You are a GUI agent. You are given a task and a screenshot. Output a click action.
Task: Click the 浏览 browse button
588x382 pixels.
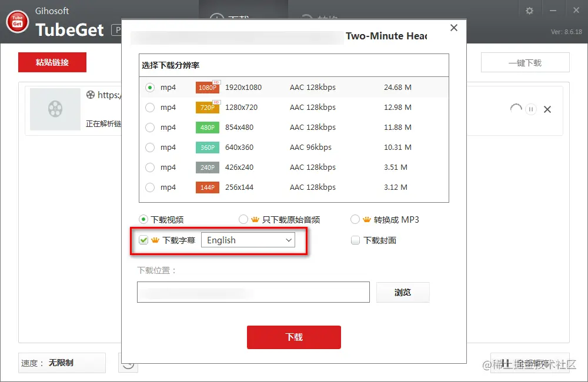tap(403, 293)
